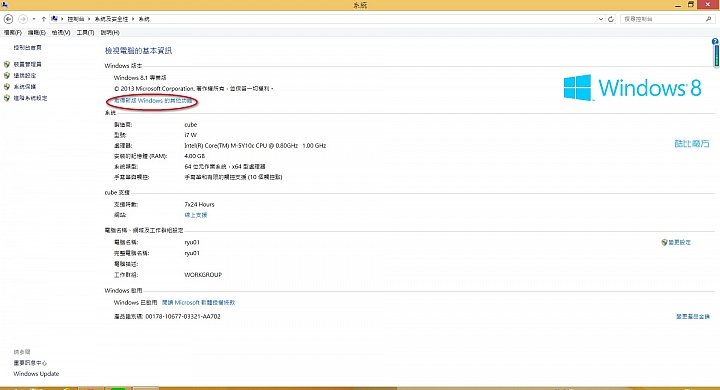Select the 4.00 GB RAM value
The height and width of the screenshot is (390, 720).
coord(195,156)
